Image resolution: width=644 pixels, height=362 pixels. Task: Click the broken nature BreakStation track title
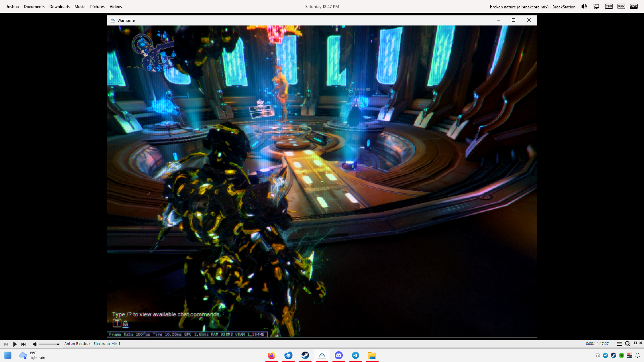pyautogui.click(x=533, y=7)
